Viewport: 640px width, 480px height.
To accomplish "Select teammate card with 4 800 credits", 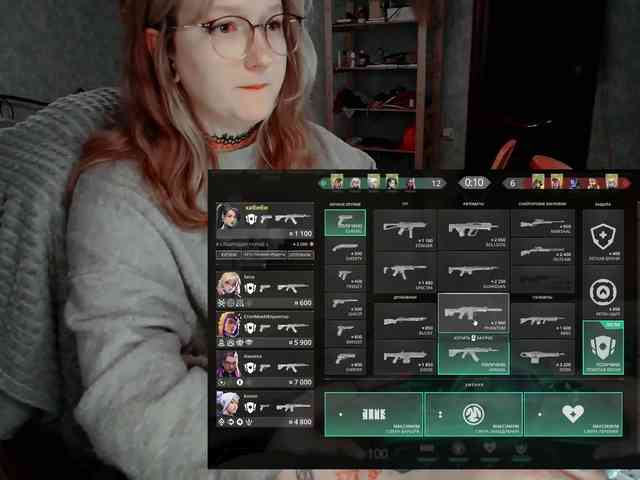I will [264, 409].
